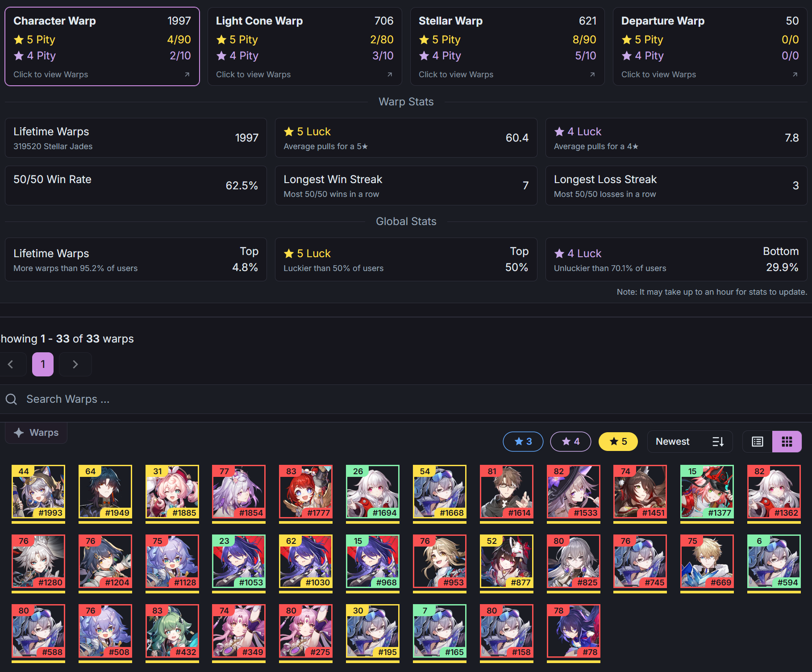
Task: Click page 1 pagination button
Action: (43, 364)
